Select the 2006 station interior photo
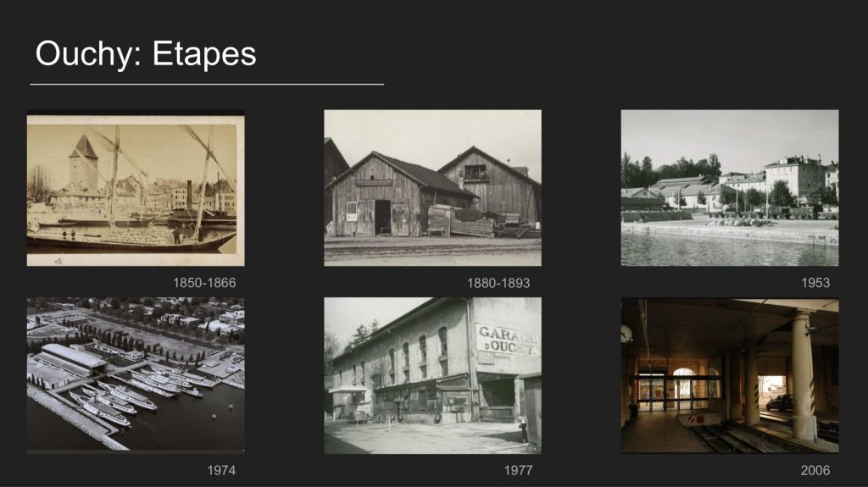Image resolution: width=868 pixels, height=487 pixels. pos(729,374)
